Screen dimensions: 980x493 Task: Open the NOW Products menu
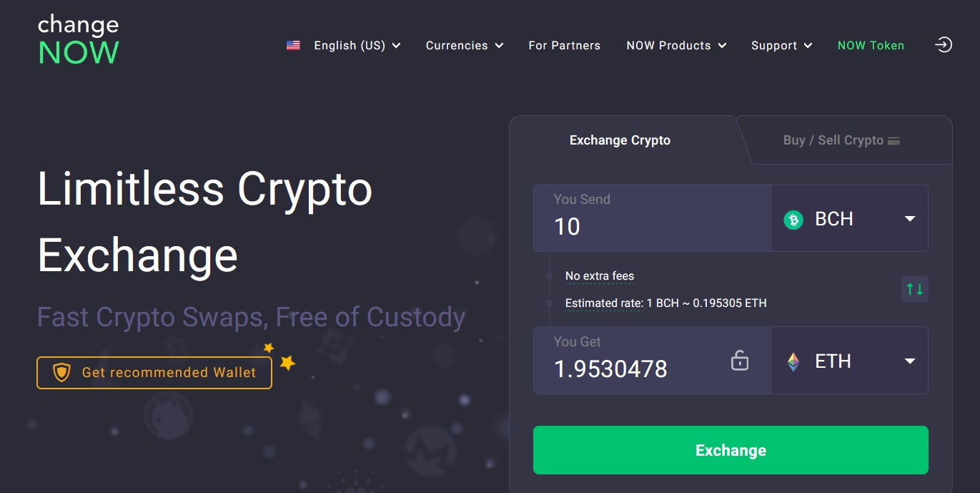coord(676,45)
